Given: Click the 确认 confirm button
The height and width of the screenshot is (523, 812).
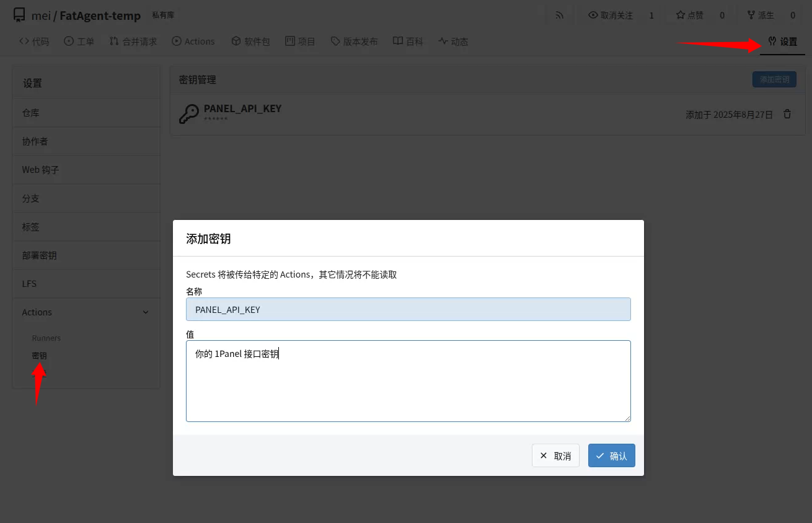Looking at the screenshot, I should point(611,455).
